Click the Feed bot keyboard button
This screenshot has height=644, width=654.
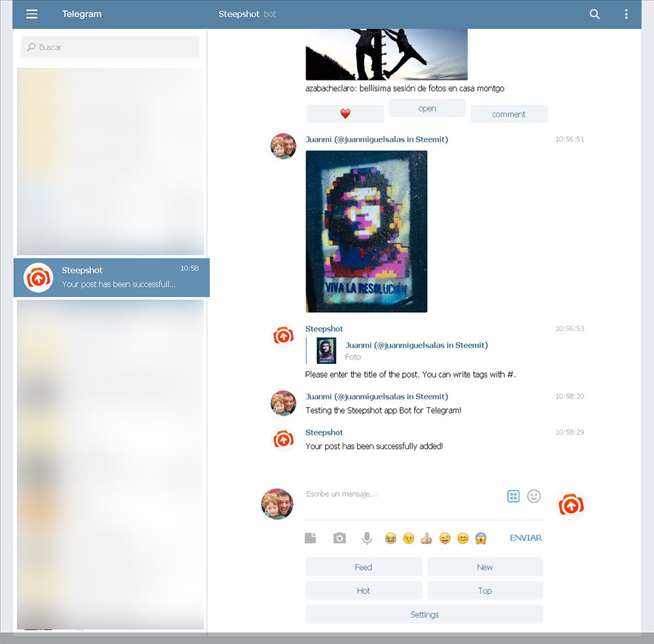[x=364, y=567]
